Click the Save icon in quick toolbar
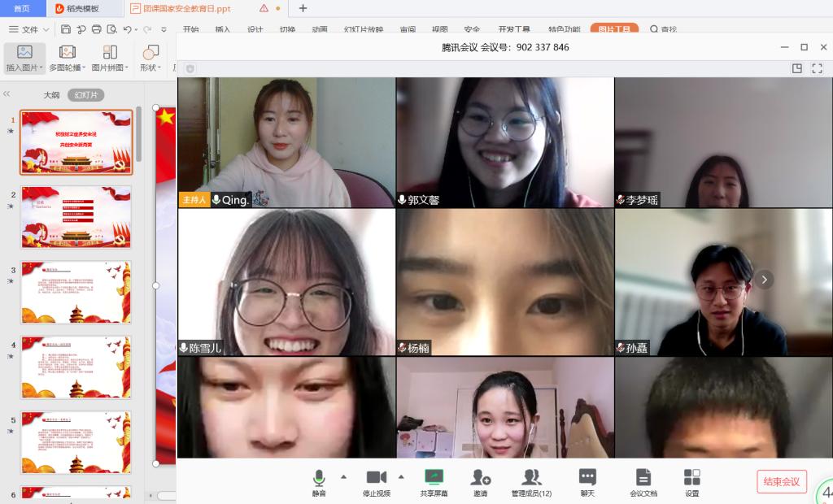The height and width of the screenshot is (504, 833). pyautogui.click(x=65, y=29)
